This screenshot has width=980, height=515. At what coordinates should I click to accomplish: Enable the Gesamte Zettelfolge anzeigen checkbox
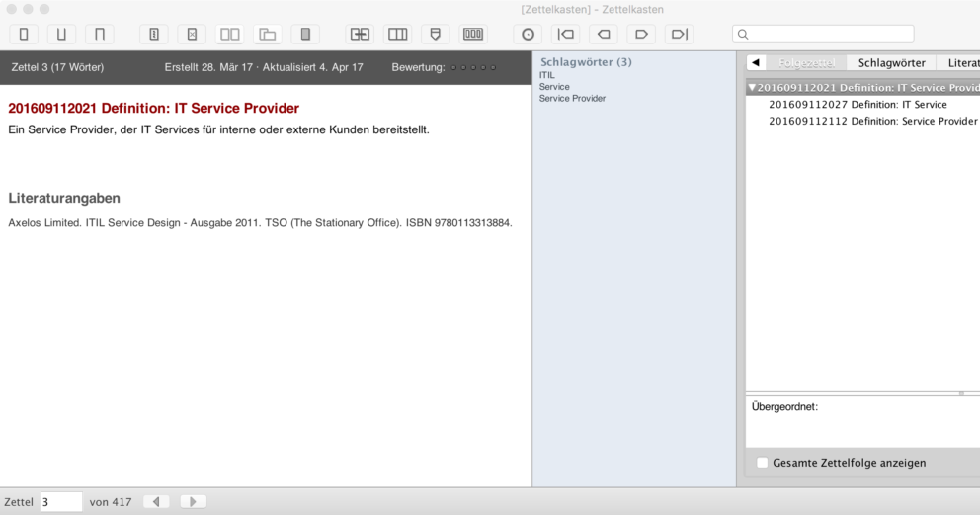(x=762, y=463)
